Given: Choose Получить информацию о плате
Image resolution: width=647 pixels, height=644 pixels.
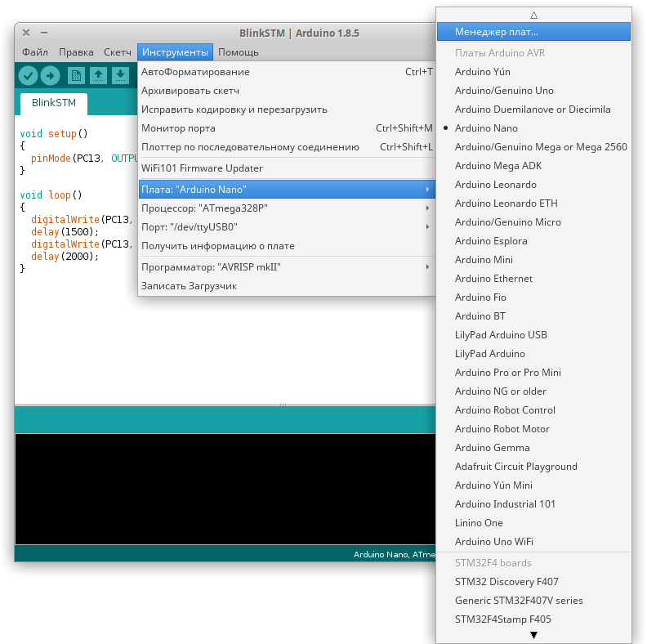Looking at the screenshot, I should point(287,246).
